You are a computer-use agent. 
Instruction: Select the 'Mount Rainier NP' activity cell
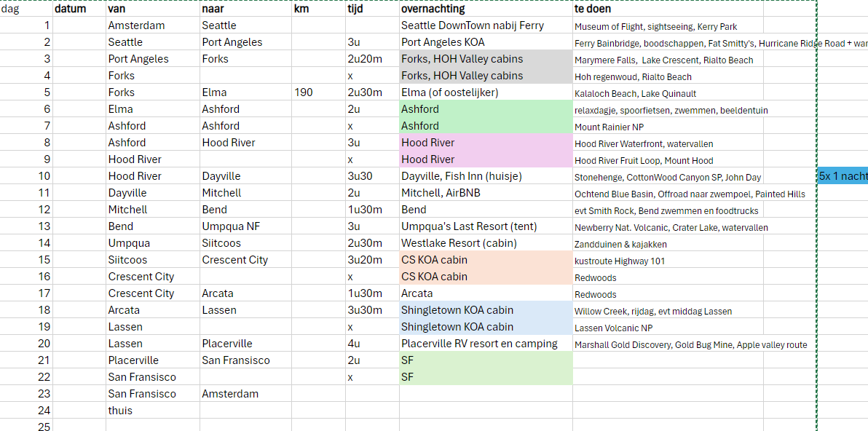click(667, 127)
